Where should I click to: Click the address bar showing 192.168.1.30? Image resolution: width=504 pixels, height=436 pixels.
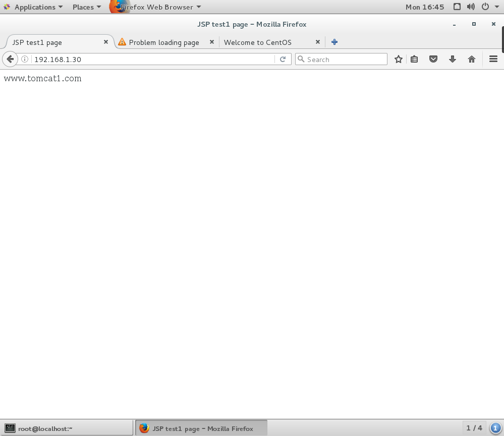click(x=153, y=59)
